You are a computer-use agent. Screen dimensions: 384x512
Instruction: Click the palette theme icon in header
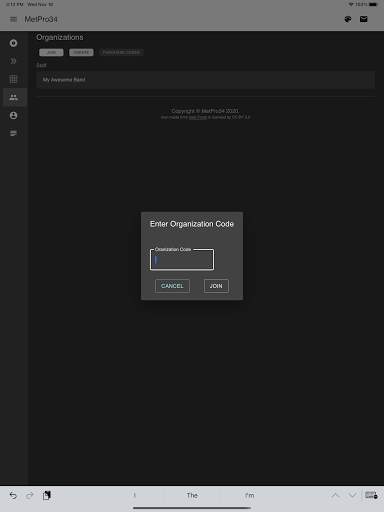(x=348, y=19)
